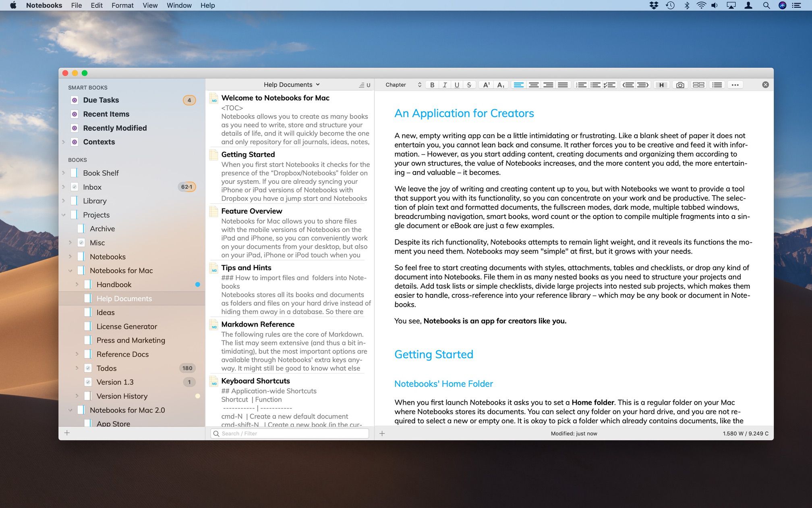Screen dimensions: 812x508
Task: Toggle the Version 1.3 checkbox icon
Action: point(88,382)
